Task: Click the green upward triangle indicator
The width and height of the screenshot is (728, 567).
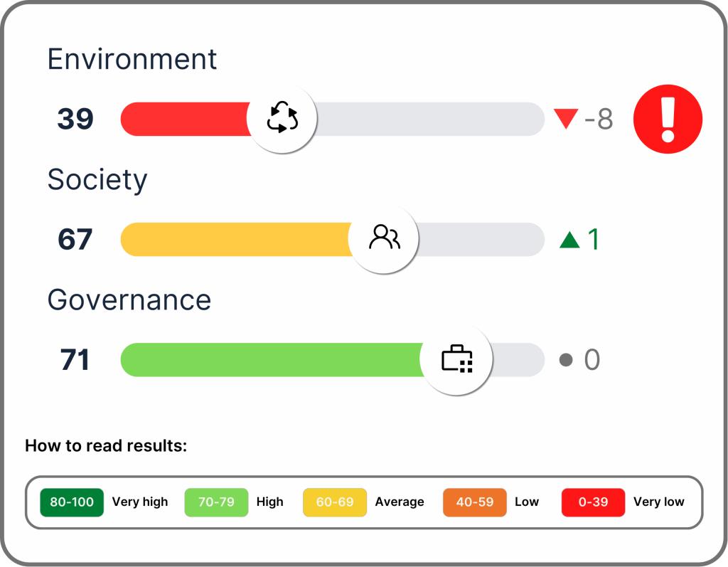Action: [x=569, y=240]
